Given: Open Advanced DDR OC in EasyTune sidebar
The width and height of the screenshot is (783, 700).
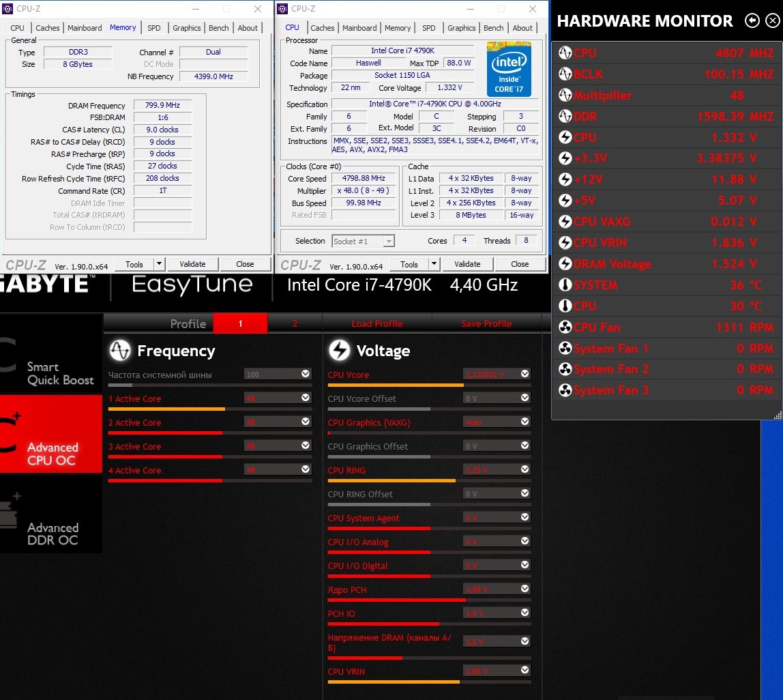Looking at the screenshot, I should 51,514.
